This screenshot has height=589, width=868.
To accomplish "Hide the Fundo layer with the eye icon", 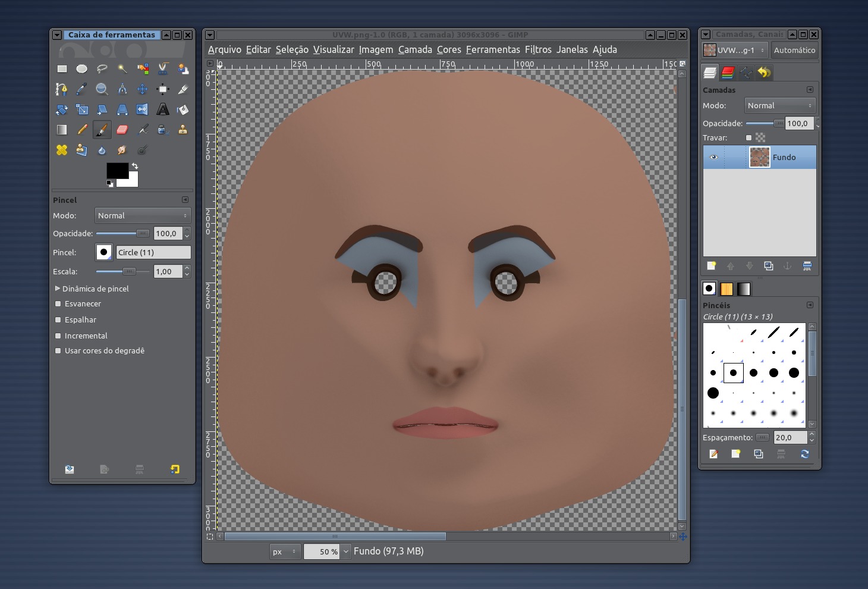I will tap(713, 158).
